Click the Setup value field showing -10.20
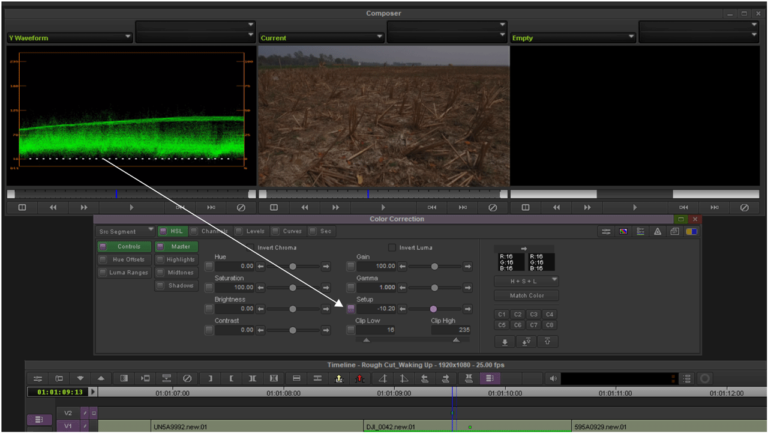768x433 pixels. (377, 309)
